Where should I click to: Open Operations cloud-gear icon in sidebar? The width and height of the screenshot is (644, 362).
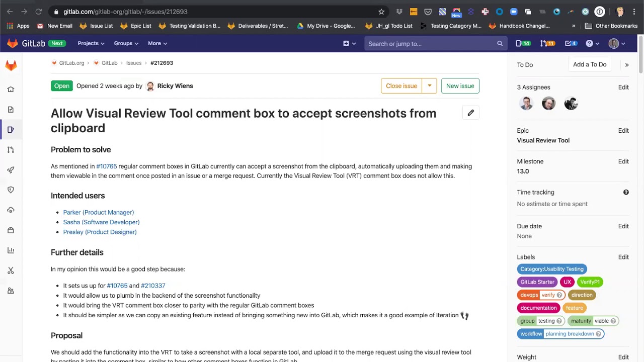click(x=11, y=210)
